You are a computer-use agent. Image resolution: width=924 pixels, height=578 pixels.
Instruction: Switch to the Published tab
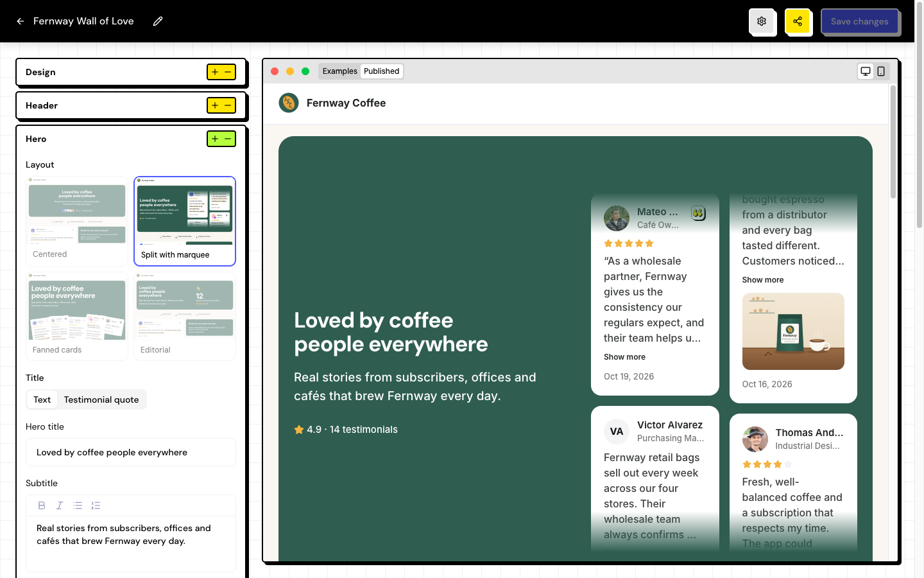point(382,71)
